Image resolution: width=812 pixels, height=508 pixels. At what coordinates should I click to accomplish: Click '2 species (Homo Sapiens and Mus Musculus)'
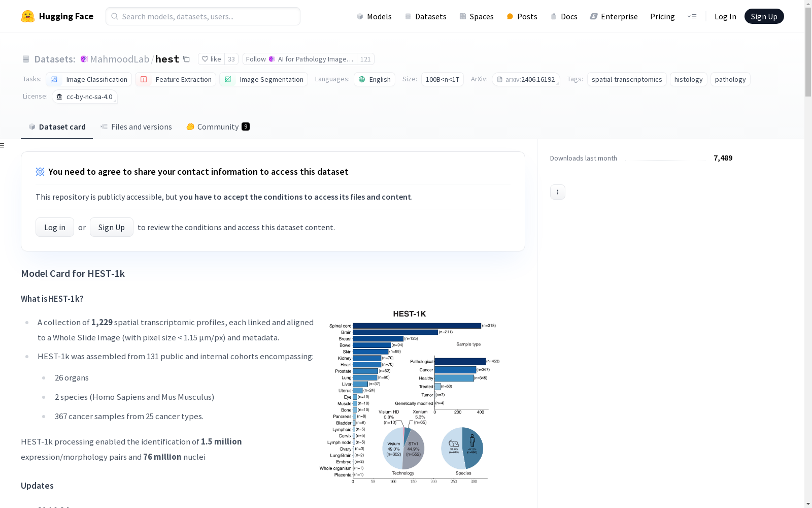pyautogui.click(x=134, y=397)
